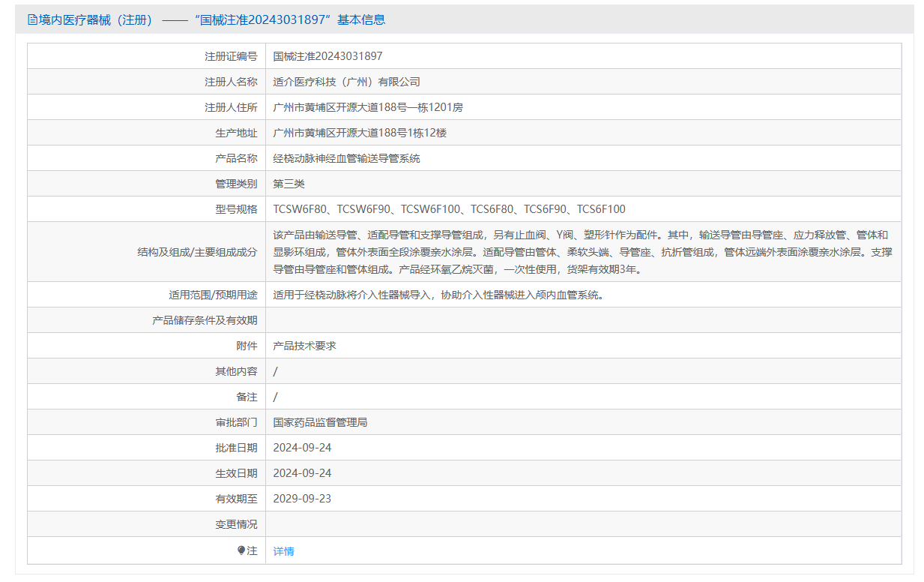Image resolution: width=924 pixels, height=582 pixels.
Task: Click the lightbulb icon beside 注
Action: pyautogui.click(x=241, y=550)
